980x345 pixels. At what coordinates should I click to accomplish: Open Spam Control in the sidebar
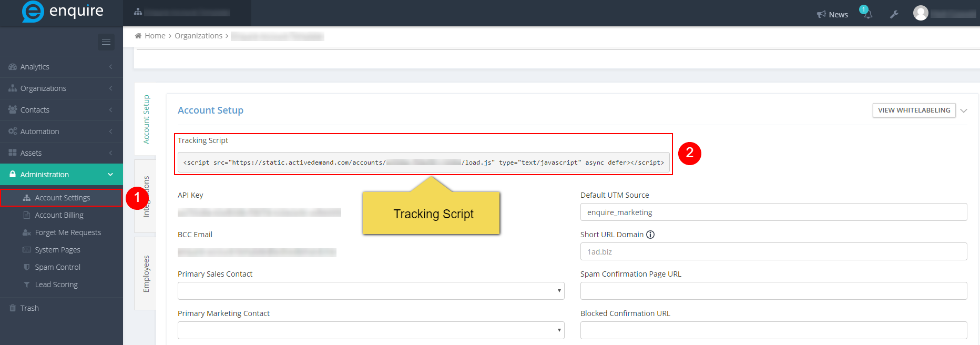[x=58, y=267]
